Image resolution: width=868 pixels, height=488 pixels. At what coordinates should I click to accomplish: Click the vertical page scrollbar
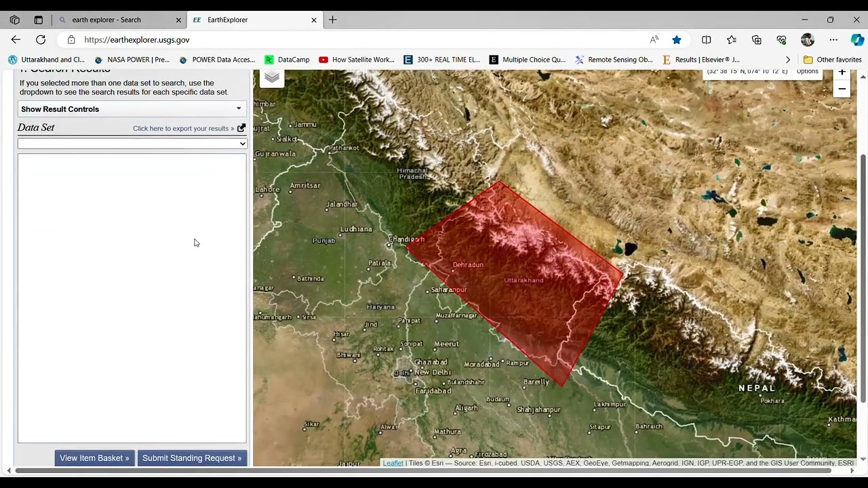[x=863, y=278]
